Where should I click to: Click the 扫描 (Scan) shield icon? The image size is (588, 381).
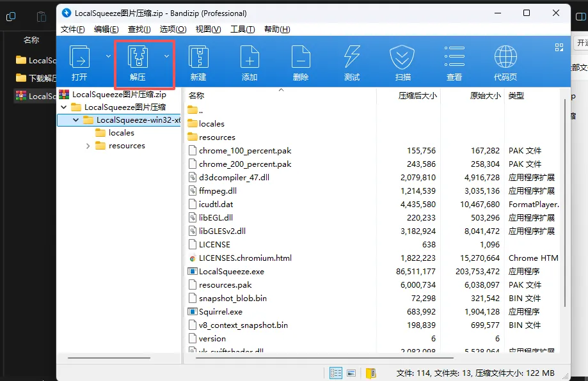(402, 58)
